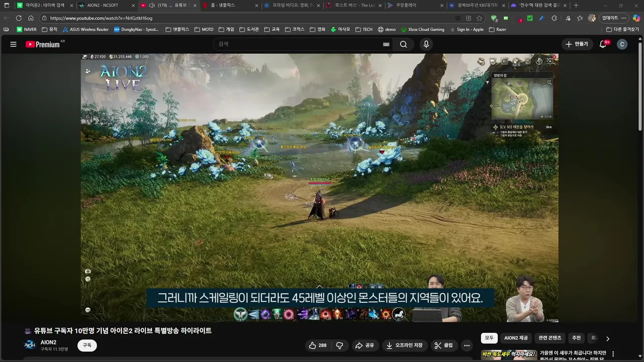The image size is (644, 362).
Task: Open a new browser tab
Action: (576, 5)
